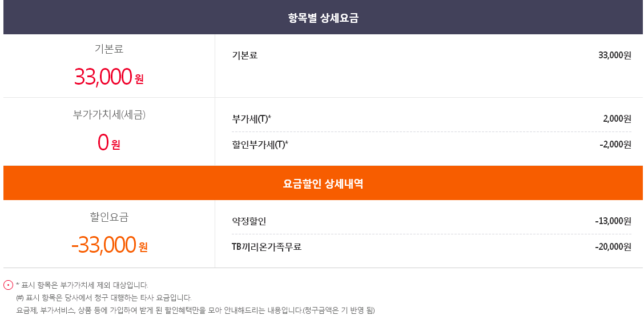Click the 부가가치세 제외 대상 footnote text
The width and height of the screenshot is (644, 323).
point(82,285)
